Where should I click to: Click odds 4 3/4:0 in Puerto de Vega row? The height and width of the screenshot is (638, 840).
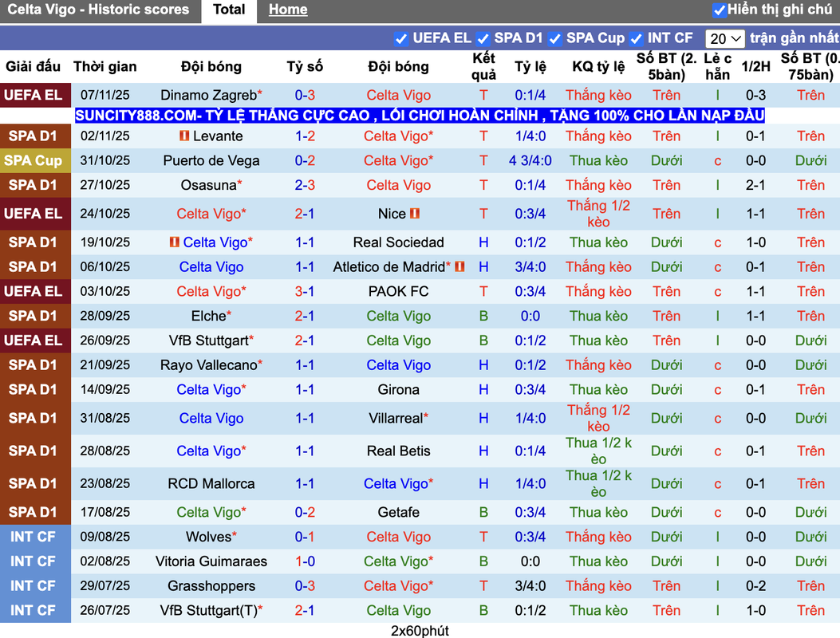530,161
